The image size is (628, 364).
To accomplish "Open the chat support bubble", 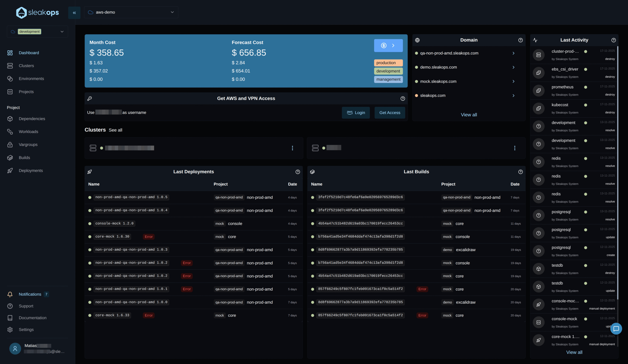I will [616, 329].
